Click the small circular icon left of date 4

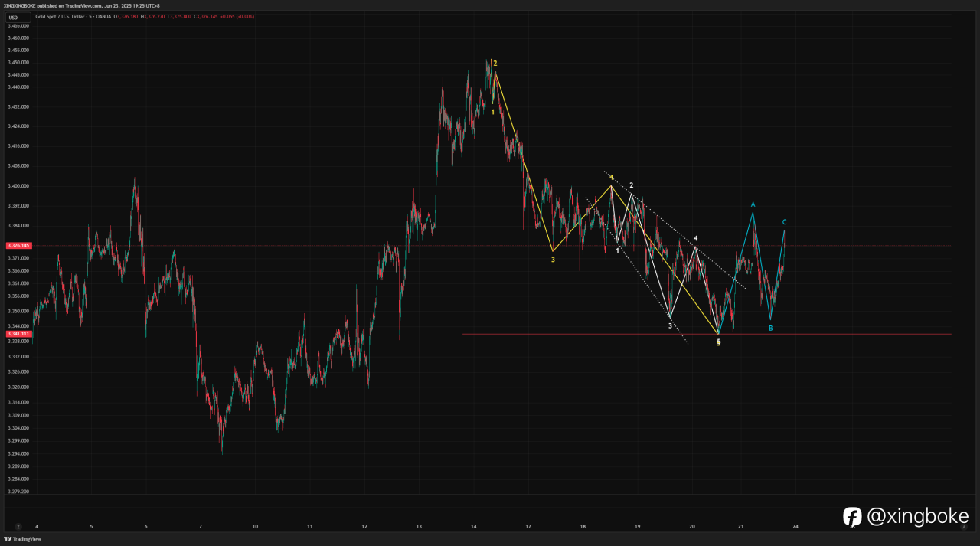[18, 527]
